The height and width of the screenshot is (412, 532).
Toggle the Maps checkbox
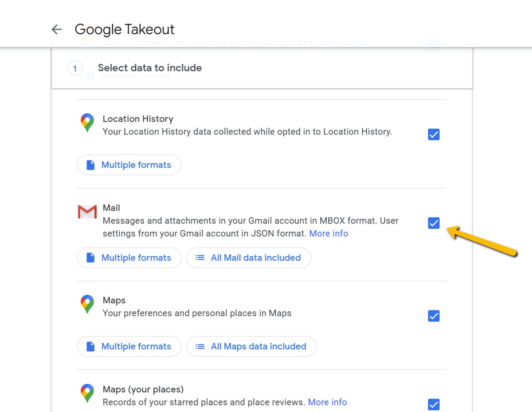434,316
